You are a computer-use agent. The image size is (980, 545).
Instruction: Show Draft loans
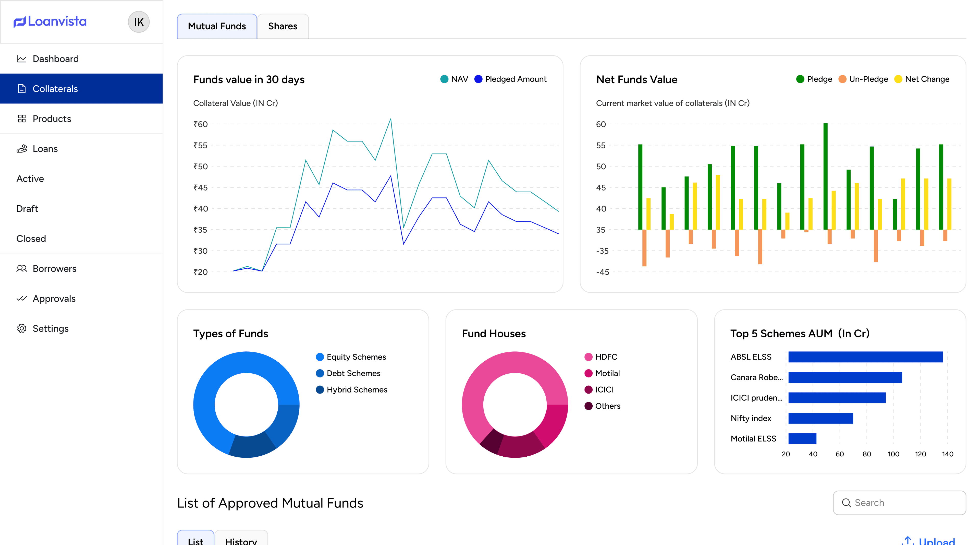tap(81, 209)
